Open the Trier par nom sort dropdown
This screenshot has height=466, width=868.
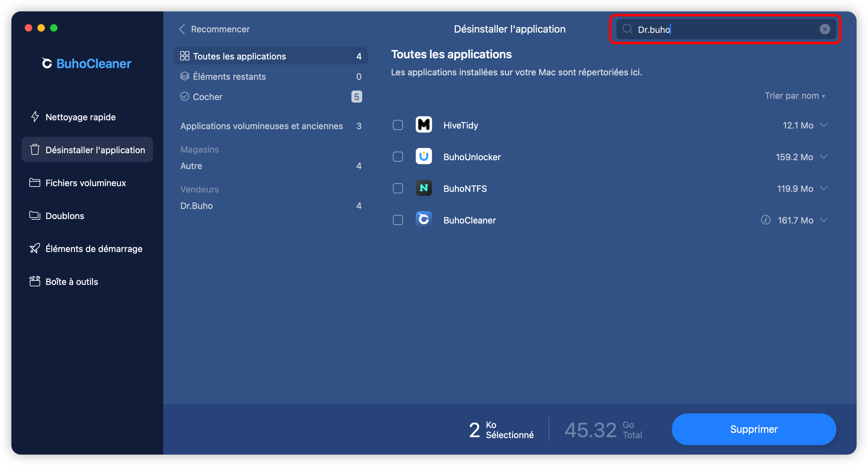(x=795, y=96)
